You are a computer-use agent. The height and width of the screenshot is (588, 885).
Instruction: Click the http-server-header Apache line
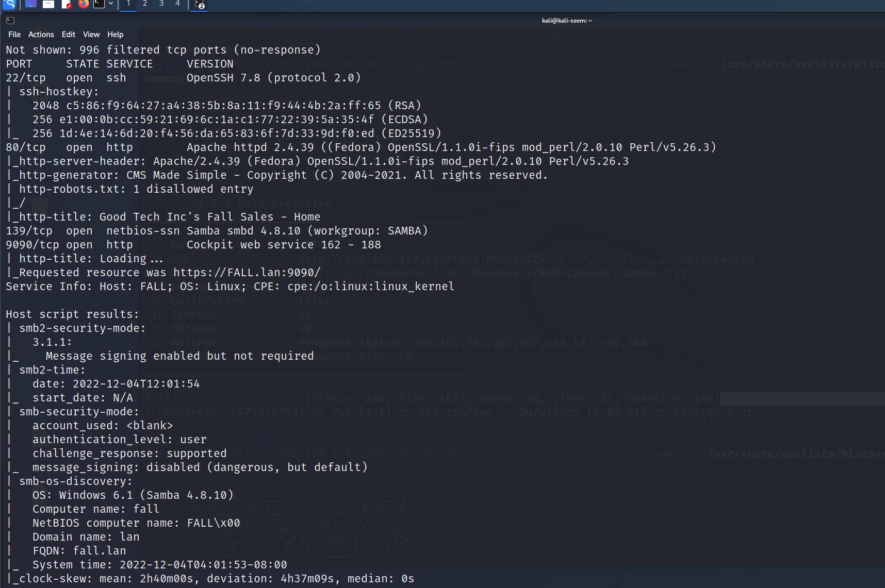point(318,161)
